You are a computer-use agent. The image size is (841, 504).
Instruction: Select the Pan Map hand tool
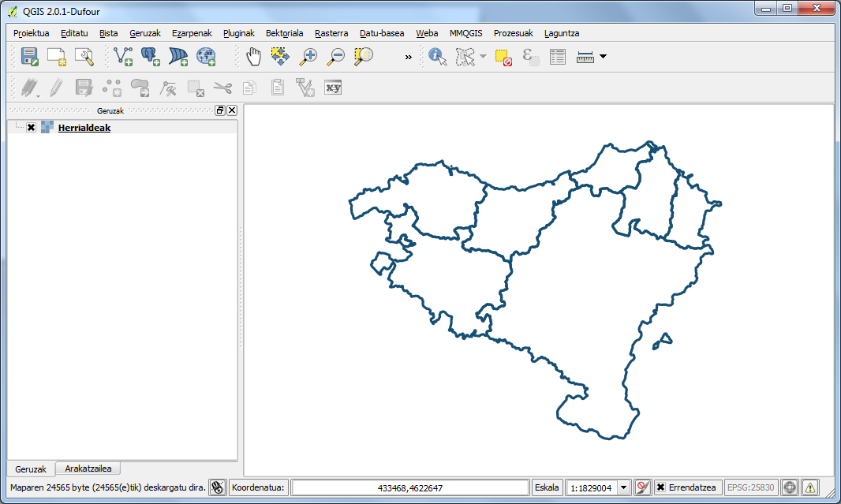253,56
